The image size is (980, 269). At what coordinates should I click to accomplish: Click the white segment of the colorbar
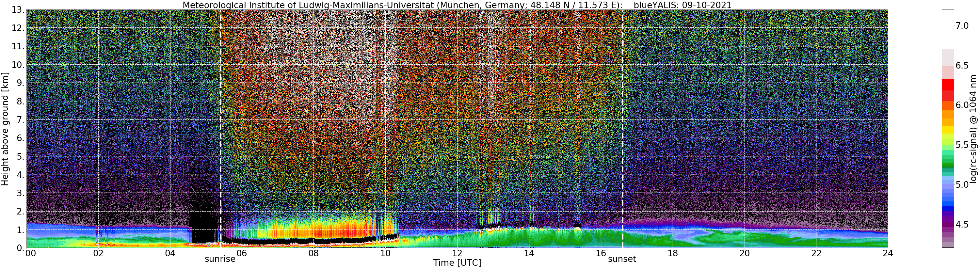click(948, 29)
